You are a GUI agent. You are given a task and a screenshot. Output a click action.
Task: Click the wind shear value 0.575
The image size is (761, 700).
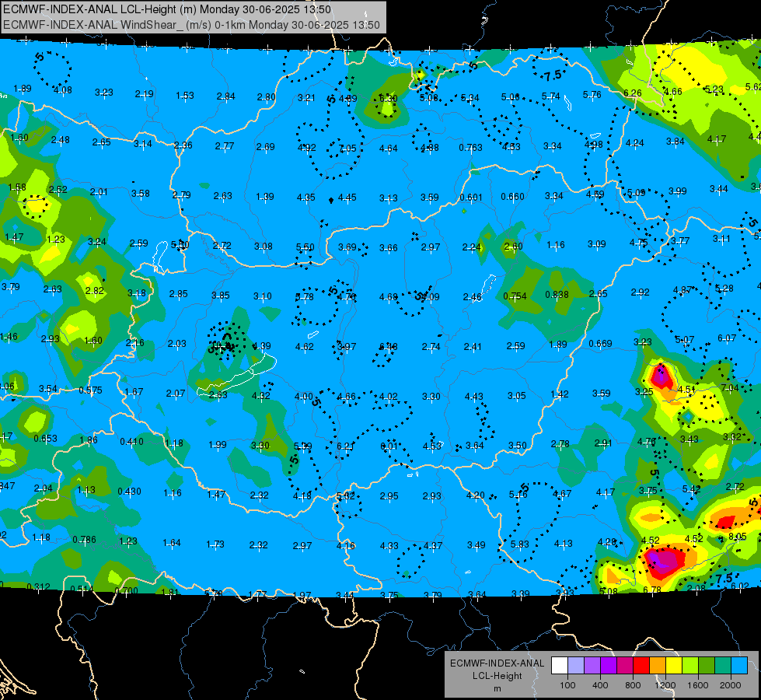pos(91,390)
